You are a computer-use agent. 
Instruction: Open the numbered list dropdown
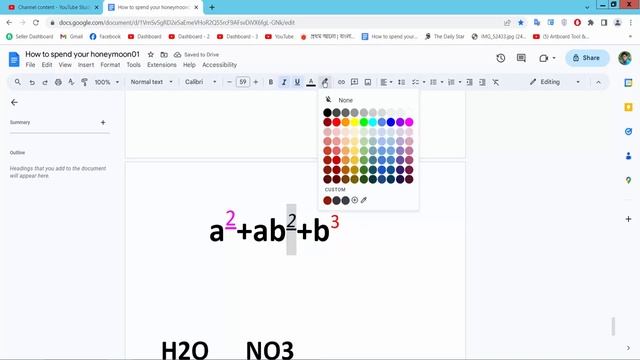pyautogui.click(x=460, y=82)
